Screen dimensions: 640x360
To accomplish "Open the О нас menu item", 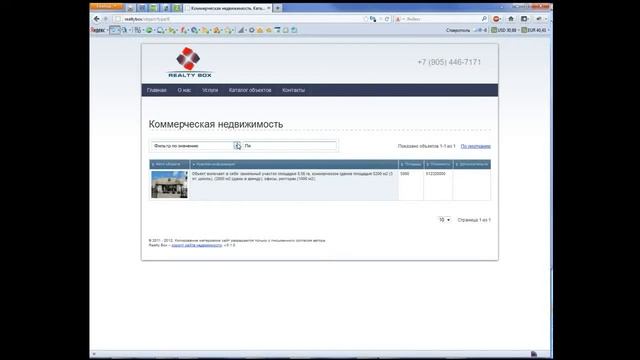I will pyautogui.click(x=184, y=90).
